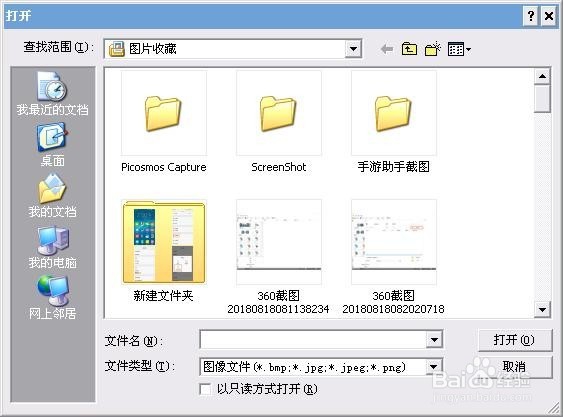
Task: Open My Documents (我的文档) shortcut
Action: point(52,196)
